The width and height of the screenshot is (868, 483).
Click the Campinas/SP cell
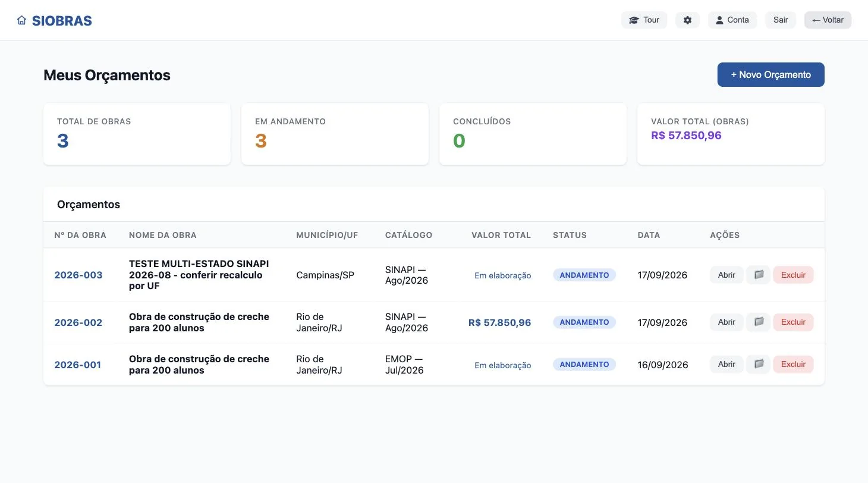click(x=325, y=275)
